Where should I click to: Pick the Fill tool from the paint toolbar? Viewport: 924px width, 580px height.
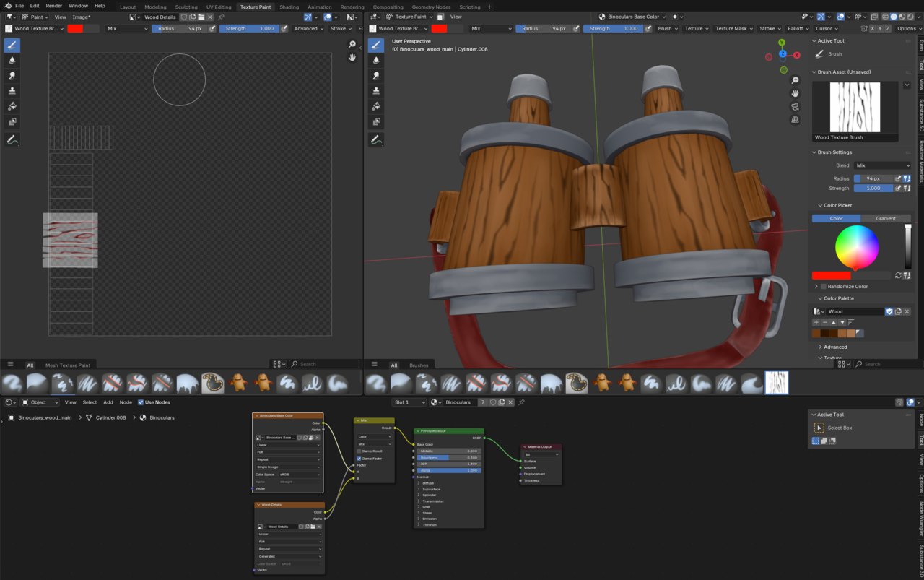click(x=12, y=105)
